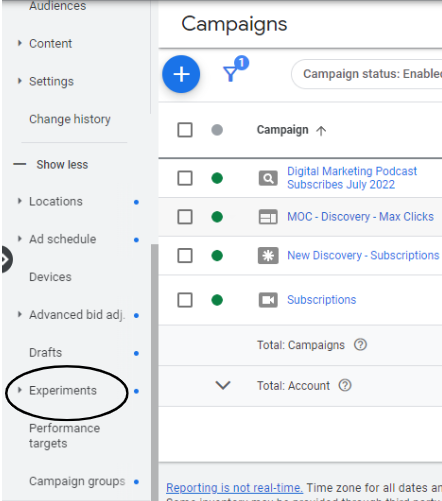Open New Discovery - Subscriptions campaign link
The image size is (442, 501).
pos(363,255)
